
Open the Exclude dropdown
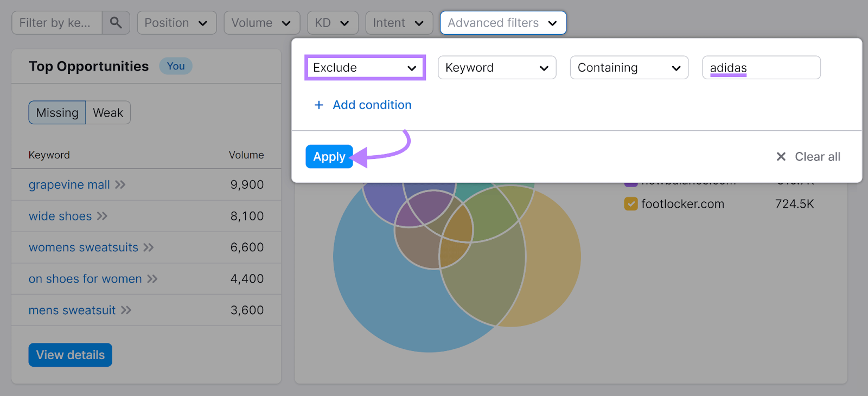coord(365,68)
